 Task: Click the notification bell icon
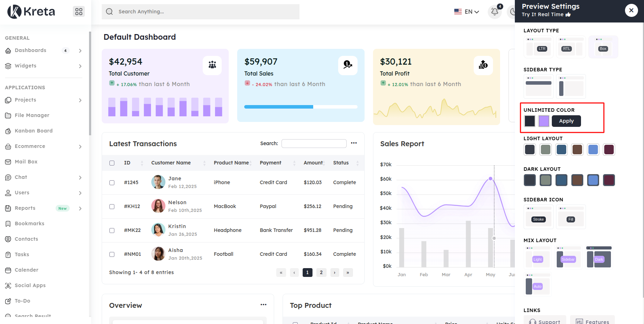(494, 12)
